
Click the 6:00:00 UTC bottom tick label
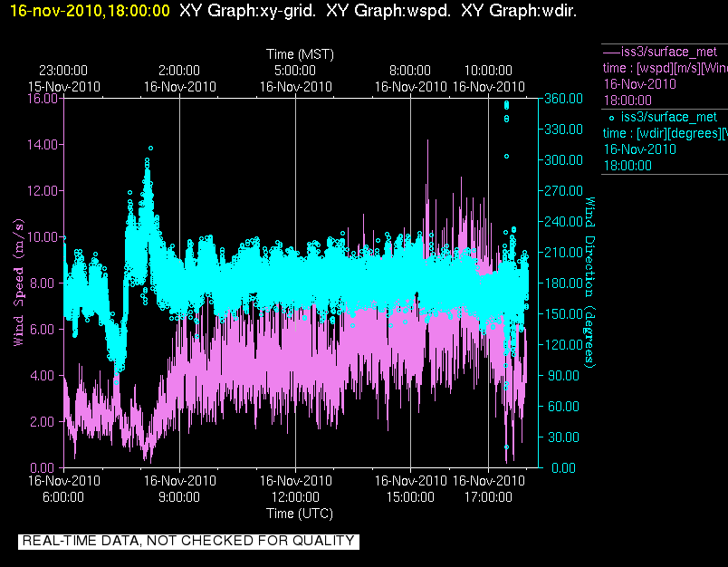(63, 497)
